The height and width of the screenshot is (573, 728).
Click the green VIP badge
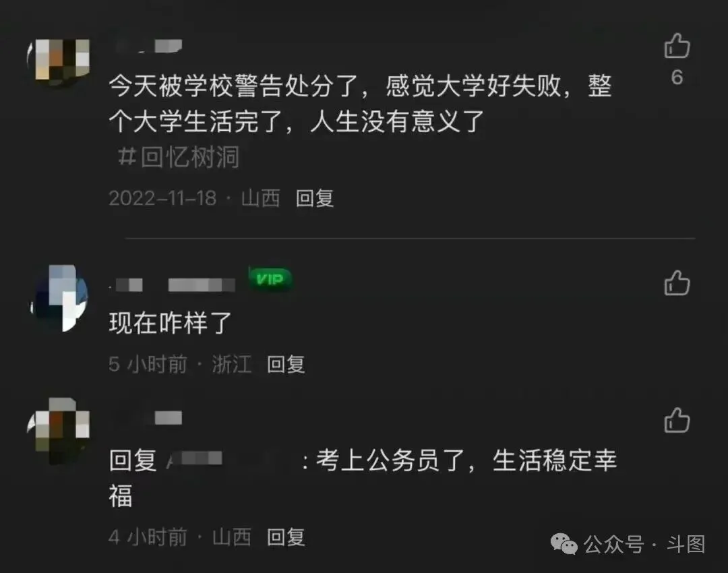point(270,279)
